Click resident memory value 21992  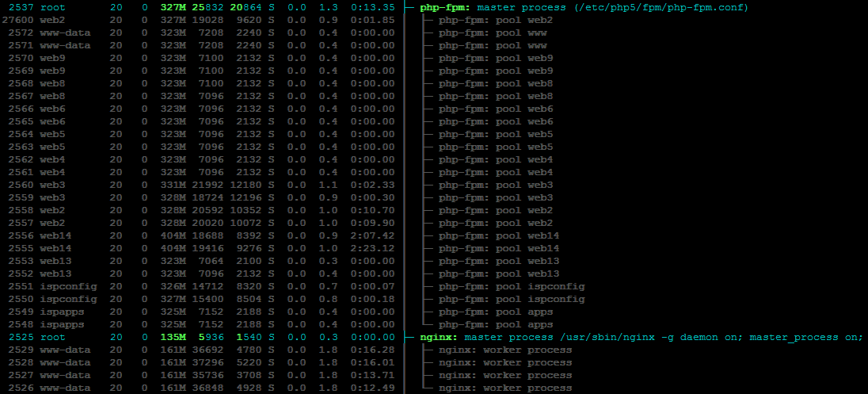207,185
